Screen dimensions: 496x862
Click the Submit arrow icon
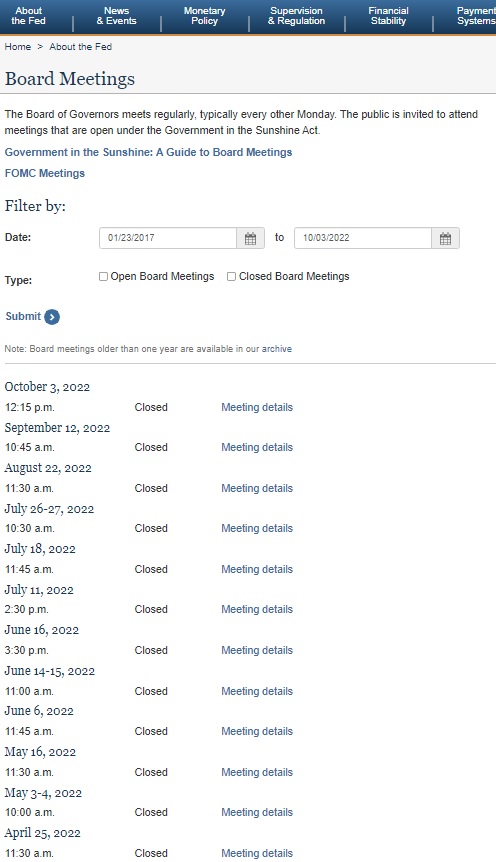[52, 317]
